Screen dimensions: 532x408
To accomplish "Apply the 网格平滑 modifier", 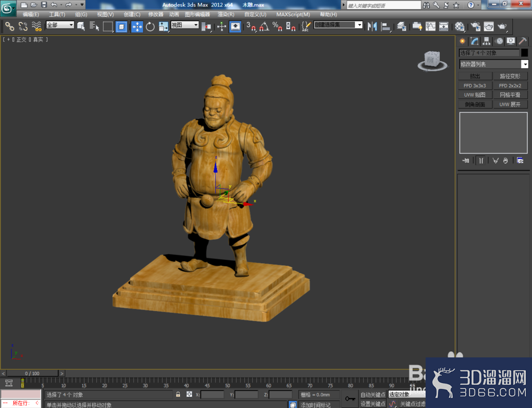I will coord(510,95).
